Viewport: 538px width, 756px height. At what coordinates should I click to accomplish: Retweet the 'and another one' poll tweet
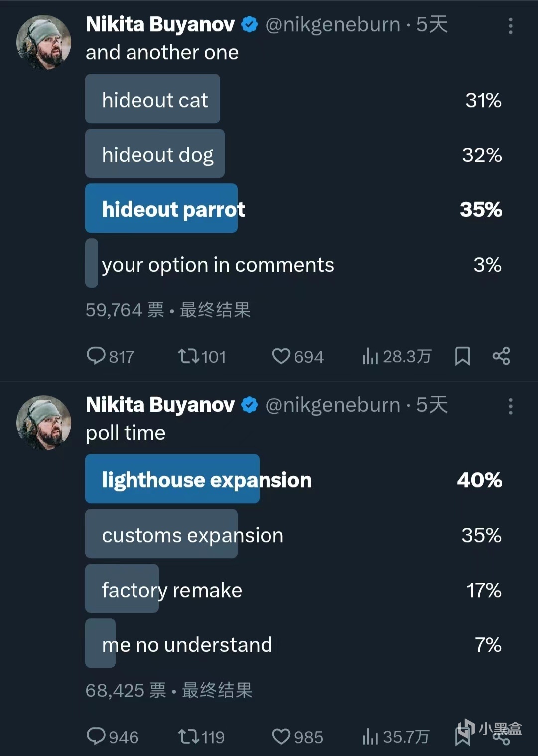202,356
